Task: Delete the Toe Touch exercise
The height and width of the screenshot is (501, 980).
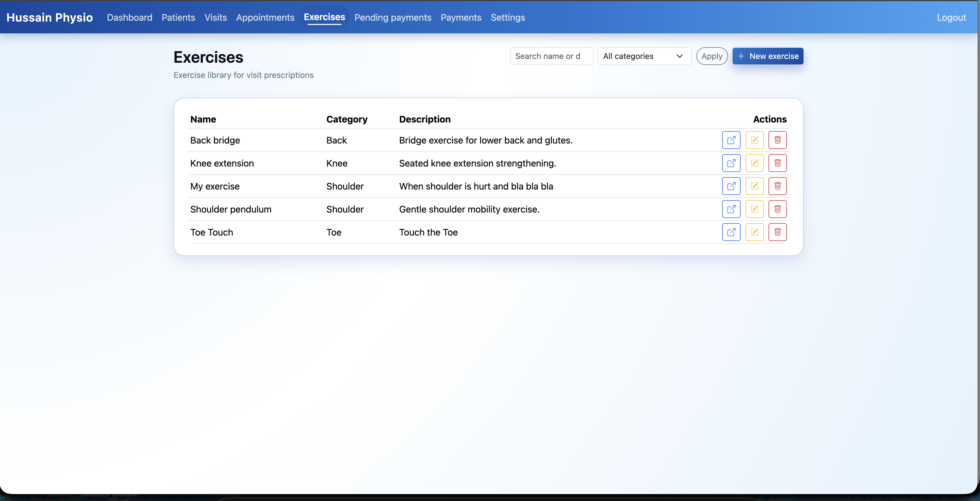Action: pyautogui.click(x=777, y=232)
